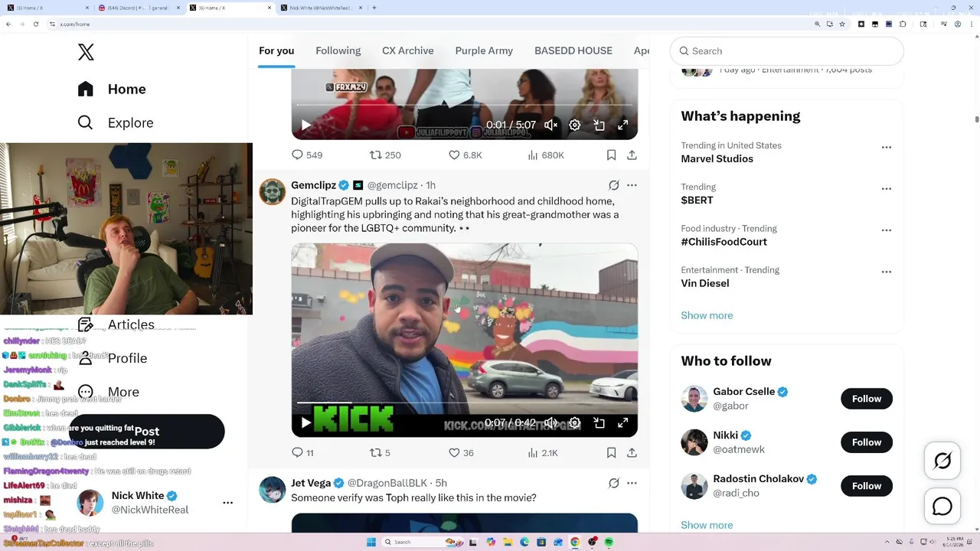Click the Grok icon on Gemclipz post

pos(613,185)
